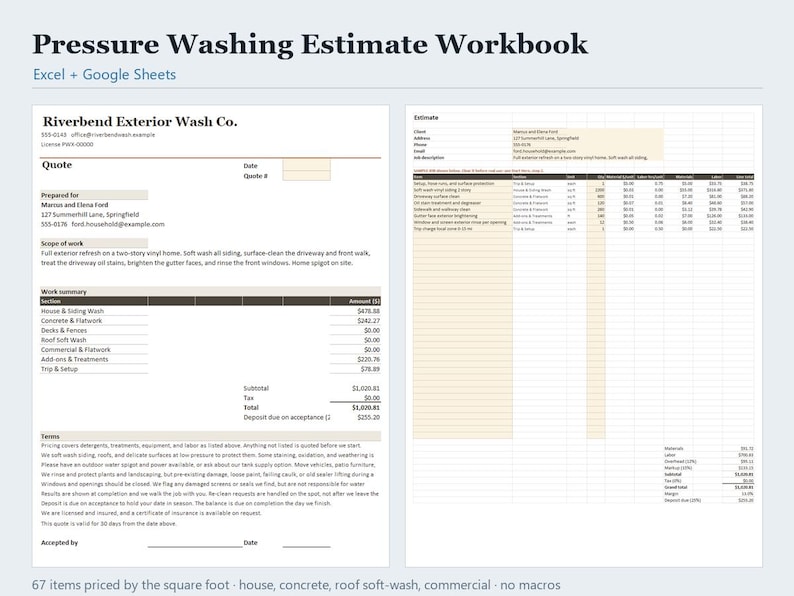Select the 'Roof Soft Wash' row label

[x=63, y=340]
